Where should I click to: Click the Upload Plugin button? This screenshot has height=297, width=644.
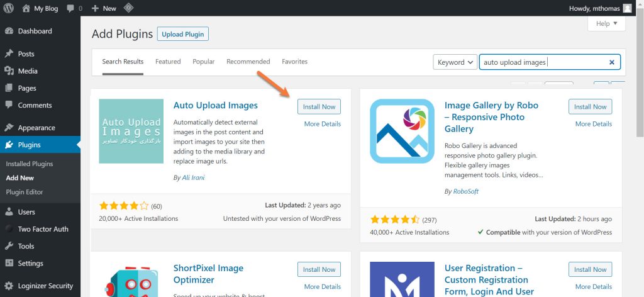(182, 34)
